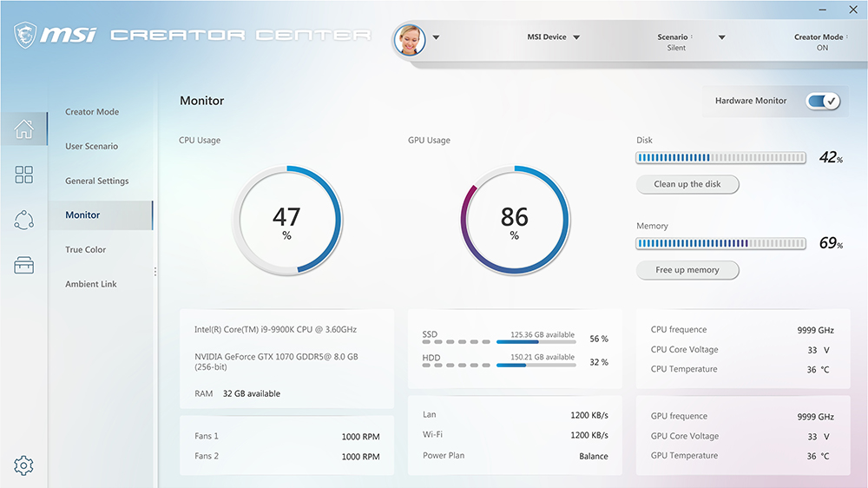
Task: Click the RAM 32 GB available text
Action: [x=238, y=394]
